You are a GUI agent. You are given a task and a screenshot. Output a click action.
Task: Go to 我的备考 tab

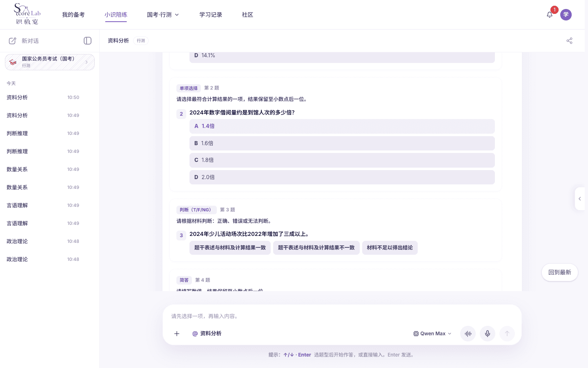[73, 15]
